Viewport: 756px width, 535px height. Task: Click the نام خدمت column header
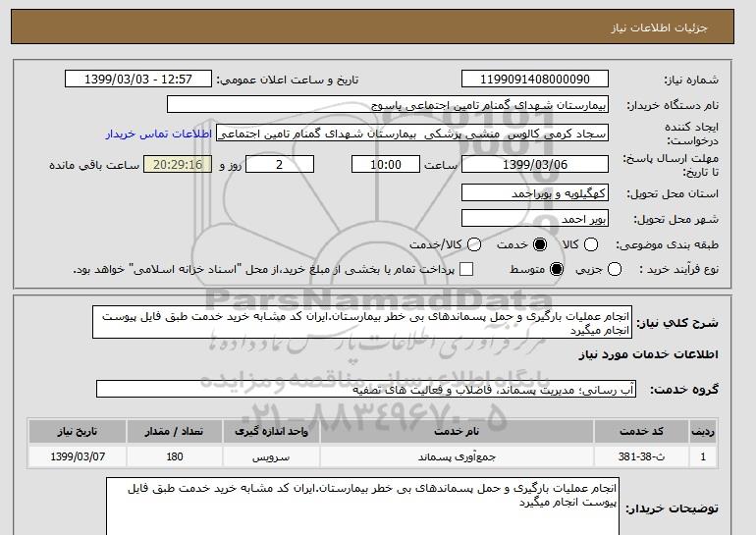pos(457,431)
